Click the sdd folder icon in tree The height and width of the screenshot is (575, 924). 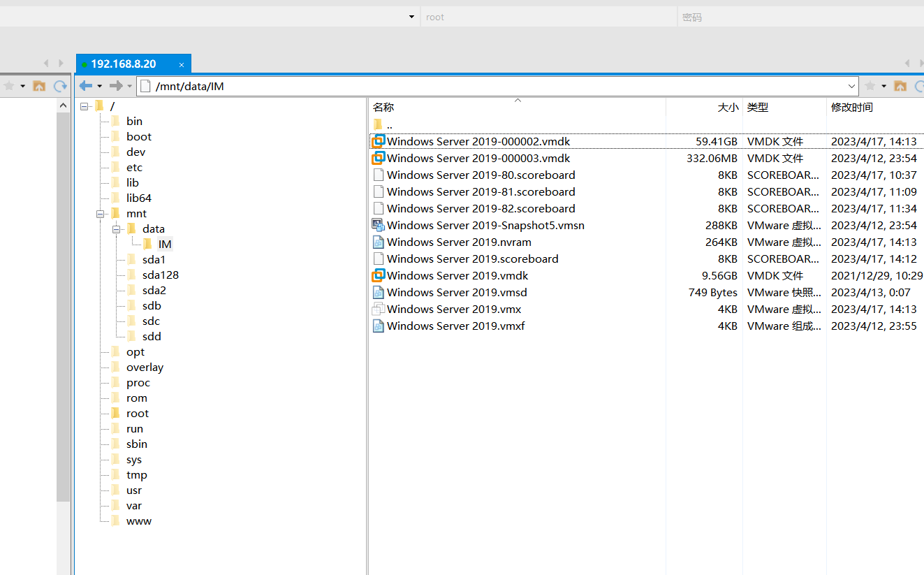point(131,336)
